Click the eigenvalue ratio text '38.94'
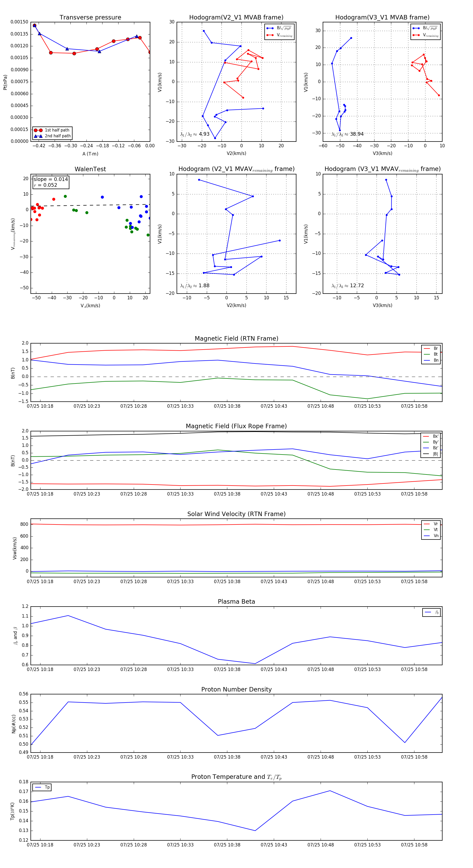 357,134
